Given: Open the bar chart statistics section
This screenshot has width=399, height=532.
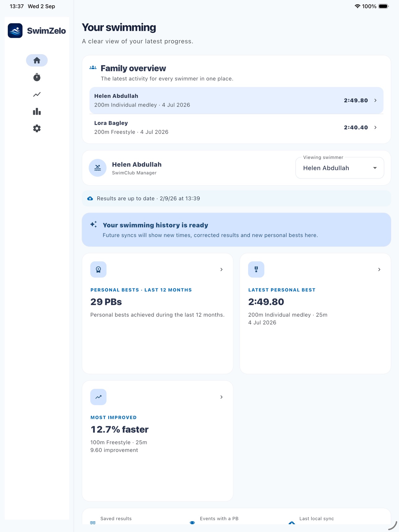Looking at the screenshot, I should [x=37, y=111].
